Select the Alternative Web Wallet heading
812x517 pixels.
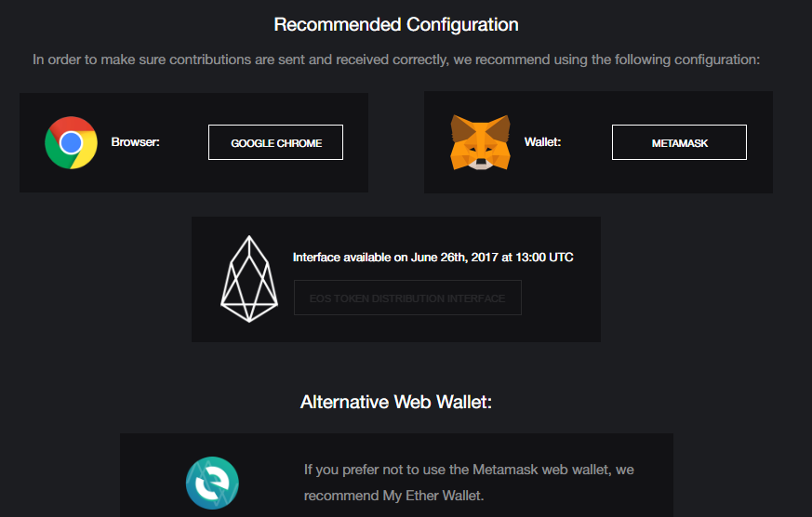[396, 402]
